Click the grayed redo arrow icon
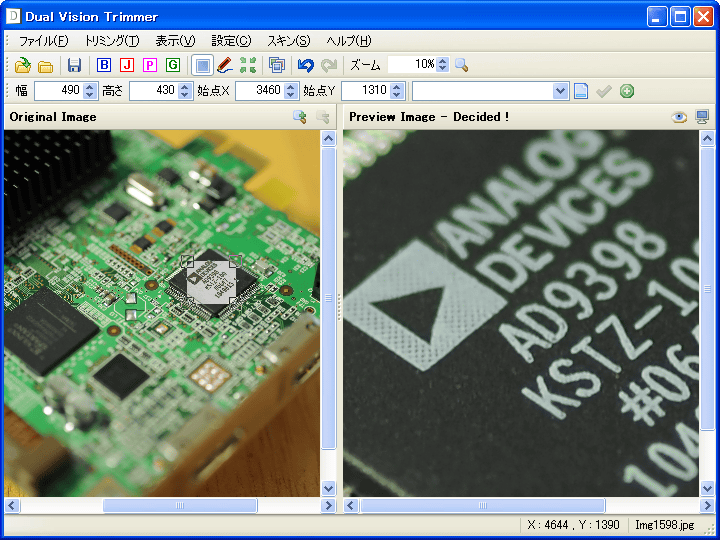Image resolution: width=720 pixels, height=540 pixels. coord(329,65)
